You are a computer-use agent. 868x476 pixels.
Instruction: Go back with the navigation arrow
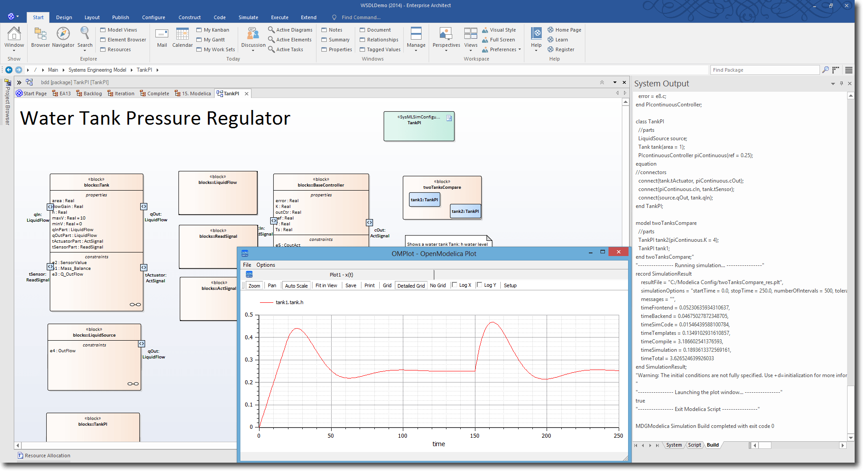(9, 70)
